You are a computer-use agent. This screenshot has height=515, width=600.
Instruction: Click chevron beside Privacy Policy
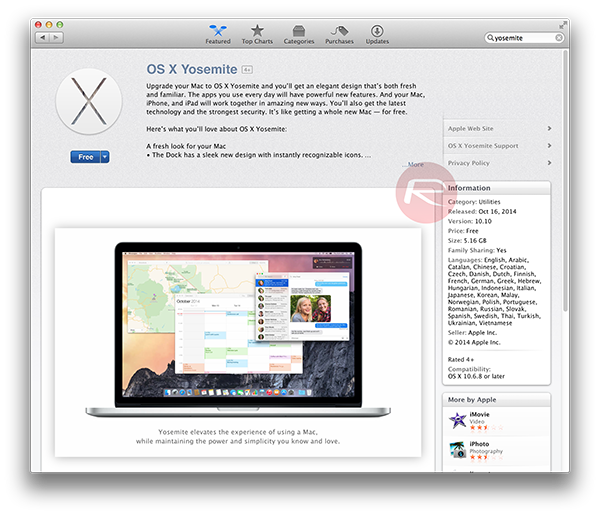(x=549, y=163)
